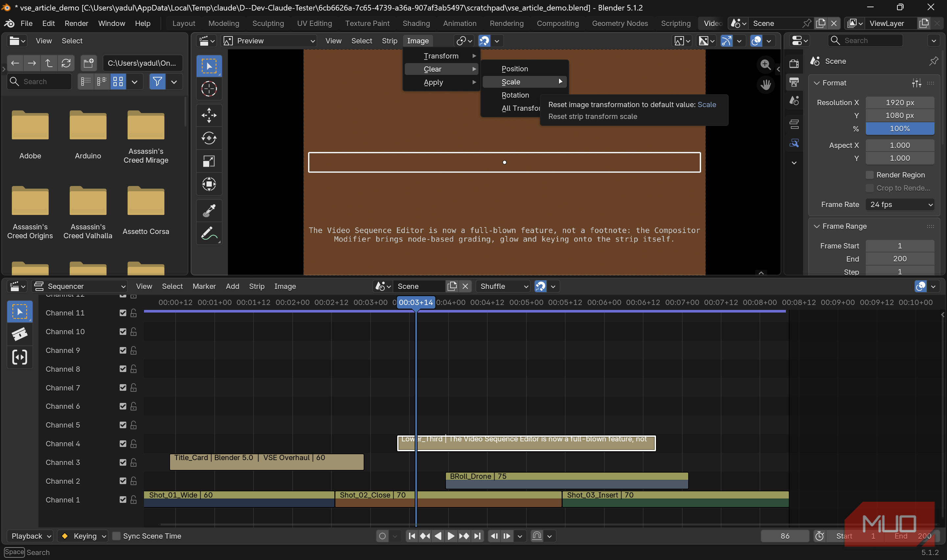Switch to vertical list display mode
This screenshot has height=560, width=947.
pos(86,82)
